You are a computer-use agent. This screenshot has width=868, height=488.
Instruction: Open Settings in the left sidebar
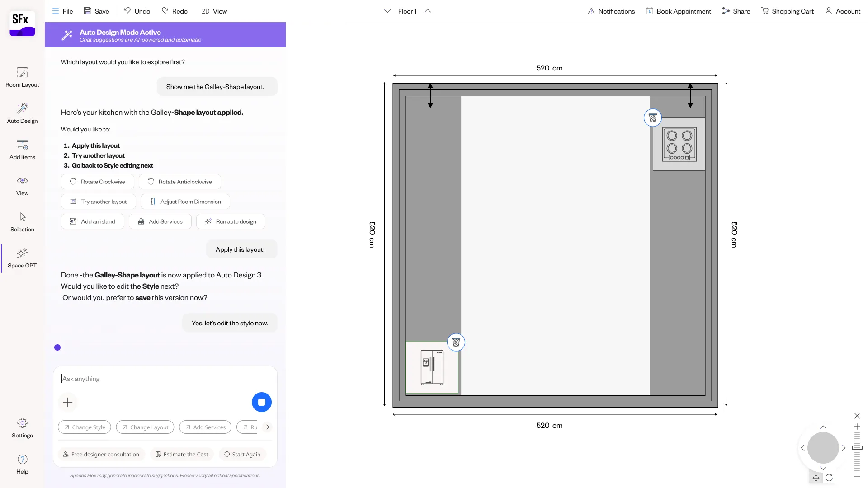(x=22, y=428)
